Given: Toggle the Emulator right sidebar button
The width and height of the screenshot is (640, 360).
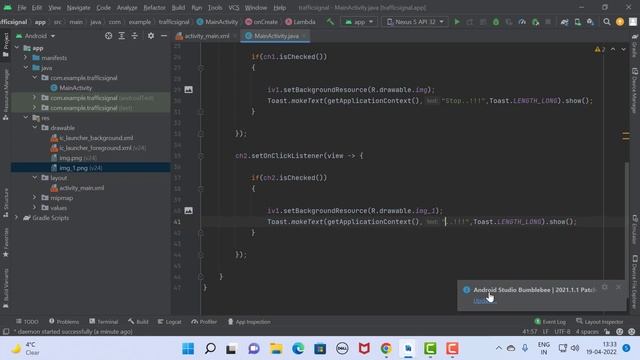Looking at the screenshot, I should pyautogui.click(x=635, y=229).
